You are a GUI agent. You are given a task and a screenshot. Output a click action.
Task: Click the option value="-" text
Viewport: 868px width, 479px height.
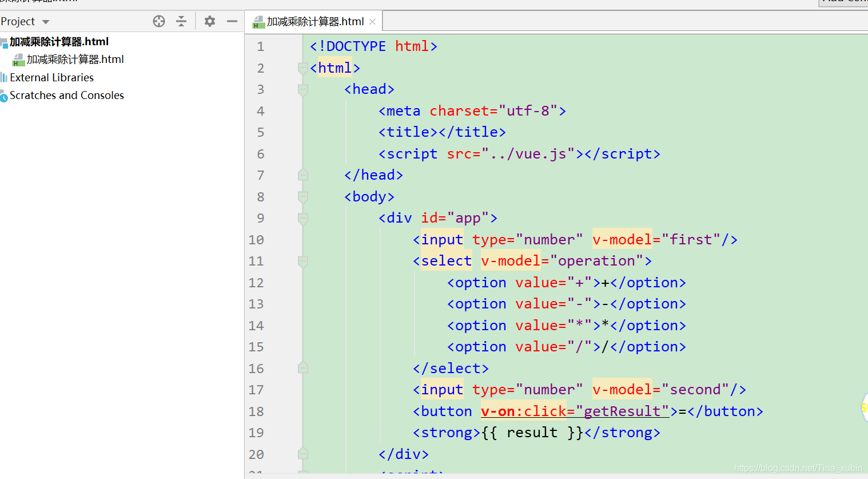point(566,304)
